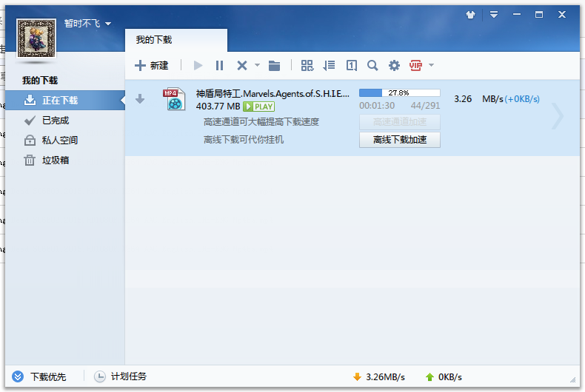
Task: Open the sort order icon
Action: coord(329,66)
